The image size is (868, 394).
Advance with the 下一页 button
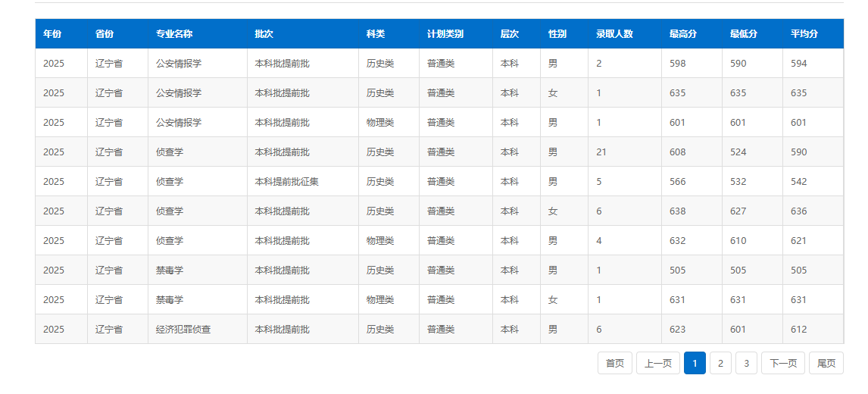tap(783, 364)
